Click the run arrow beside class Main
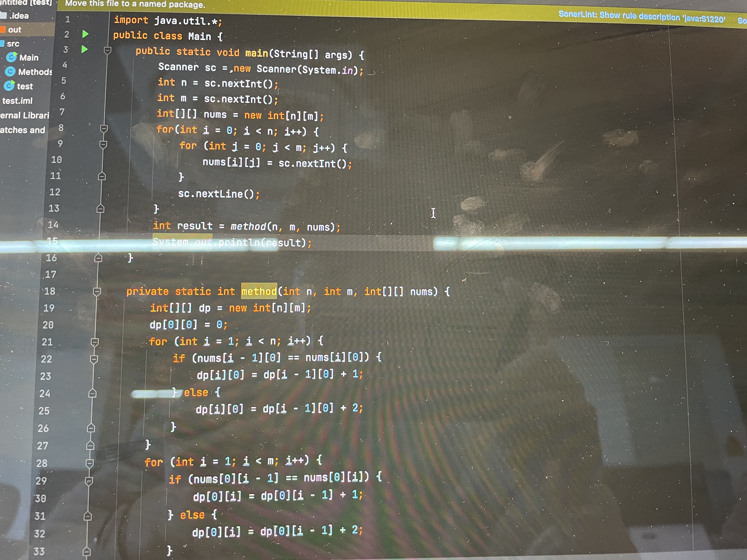Screen dimensions: 747x560 click(85, 34)
